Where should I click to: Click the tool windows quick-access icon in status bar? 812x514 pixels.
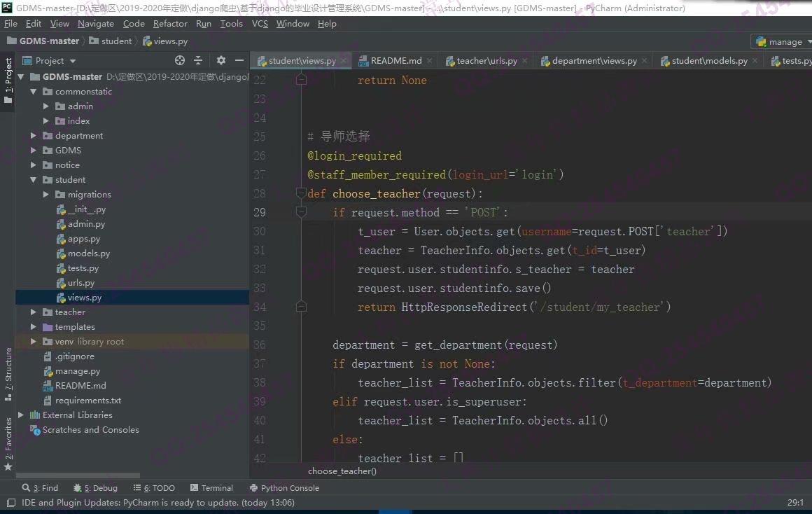(x=11, y=503)
